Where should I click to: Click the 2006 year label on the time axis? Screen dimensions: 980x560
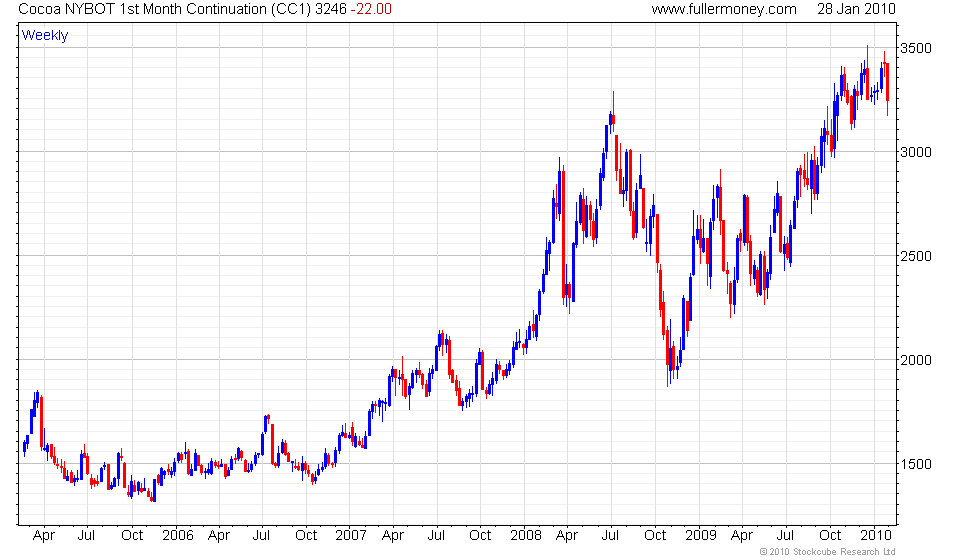point(178,536)
